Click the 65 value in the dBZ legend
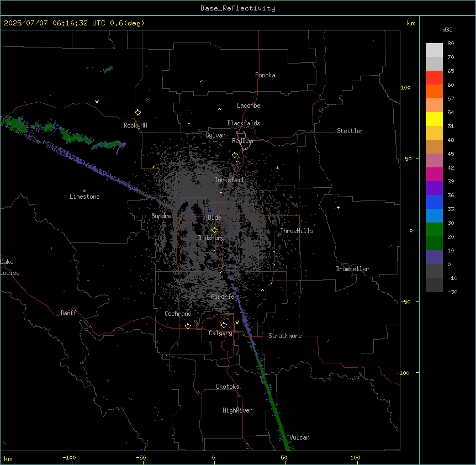Image resolution: width=476 pixels, height=465 pixels. coord(451,71)
